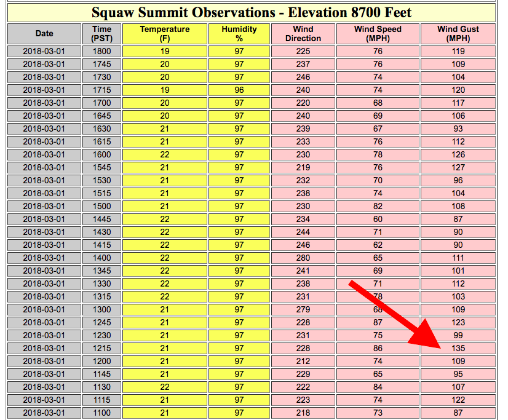Viewport: 508px width, 420px height.
Task: Select wind gust '99' in the 1230 row
Action: pos(458,336)
